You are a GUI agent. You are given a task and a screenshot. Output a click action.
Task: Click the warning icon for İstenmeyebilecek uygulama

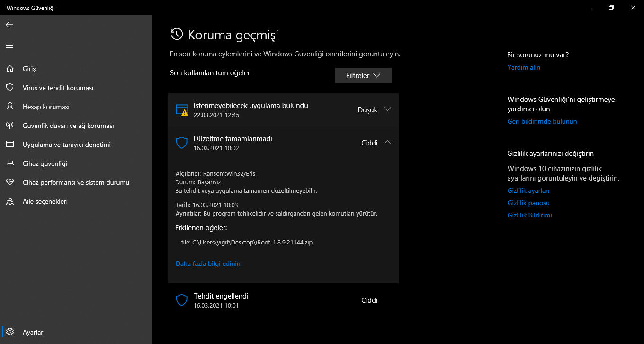point(182,110)
